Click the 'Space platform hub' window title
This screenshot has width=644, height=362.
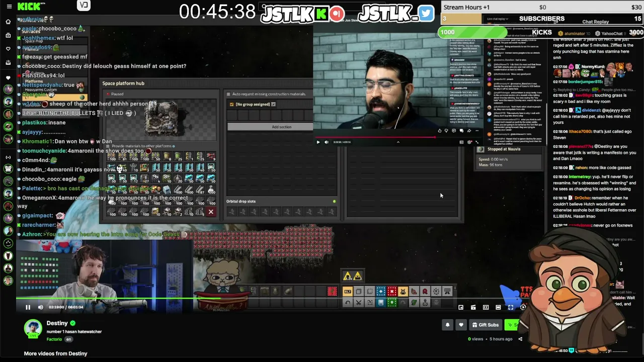click(x=123, y=83)
